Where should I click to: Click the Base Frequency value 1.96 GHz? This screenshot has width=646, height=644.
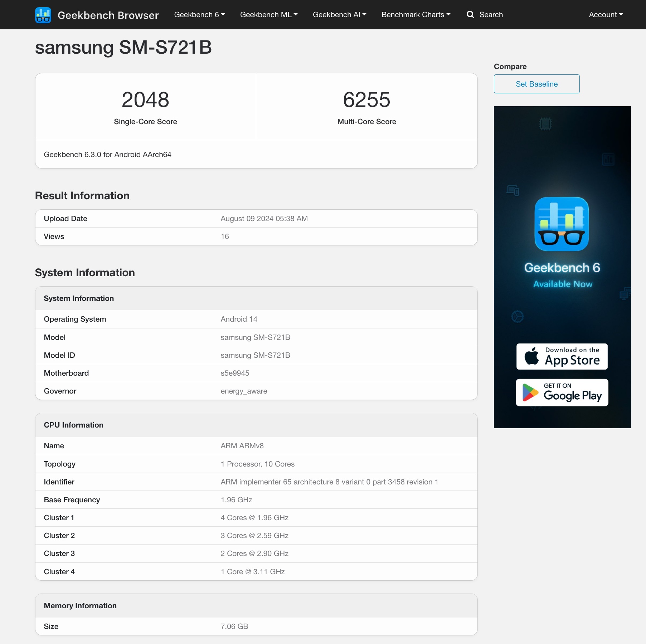pos(236,500)
